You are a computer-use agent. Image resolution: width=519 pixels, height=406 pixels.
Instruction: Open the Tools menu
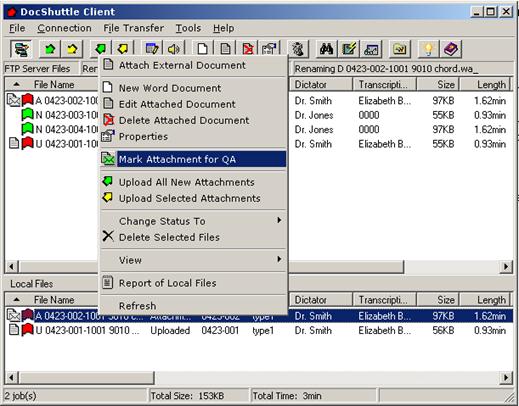188,28
